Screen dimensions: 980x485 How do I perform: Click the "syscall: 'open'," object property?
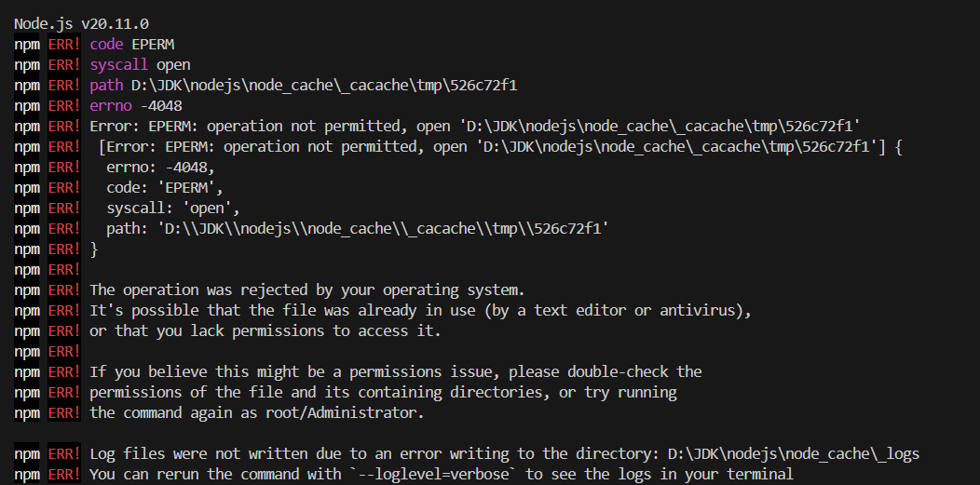[x=173, y=208]
